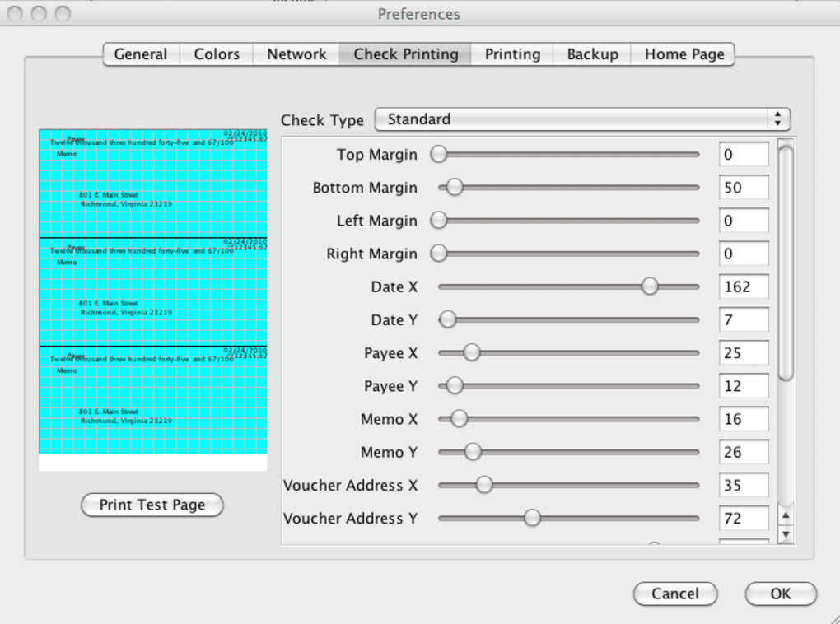The height and width of the screenshot is (624, 840).
Task: Click the Voucher Address X slider handle
Action: point(484,485)
